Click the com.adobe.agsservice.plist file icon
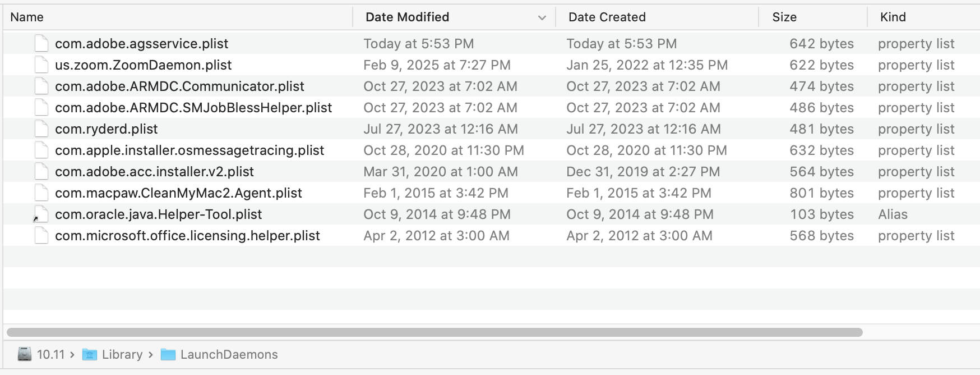Image resolution: width=980 pixels, height=375 pixels. (x=41, y=43)
